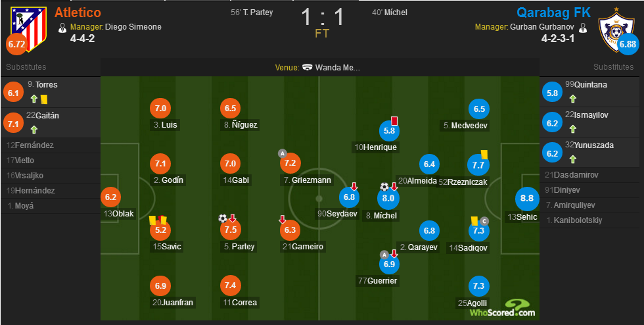
Task: Click the Atletico club crest
Action: 29,29
